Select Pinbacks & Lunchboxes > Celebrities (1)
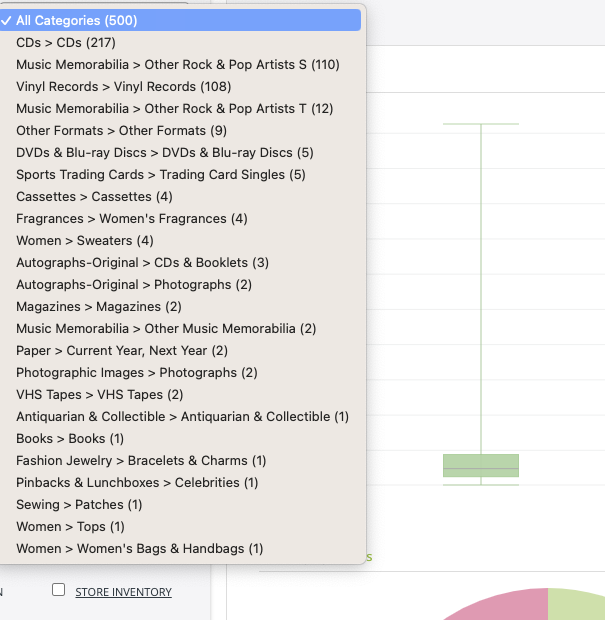605x620 pixels. pos(180,483)
